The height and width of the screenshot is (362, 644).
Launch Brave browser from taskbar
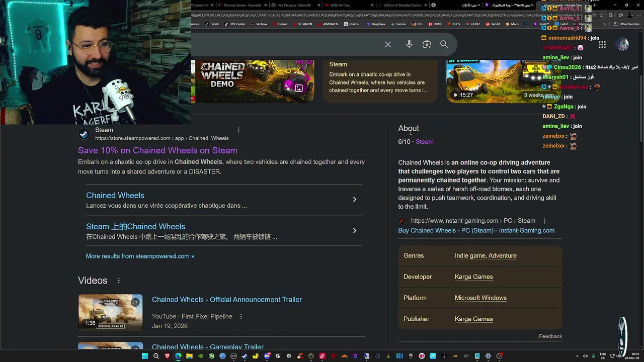pos(167,356)
